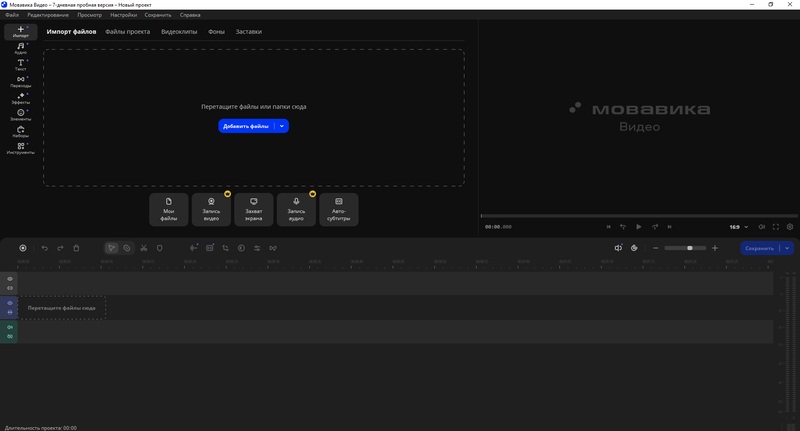Open the Просмотр menu
This screenshot has height=431, width=800.
click(x=90, y=15)
